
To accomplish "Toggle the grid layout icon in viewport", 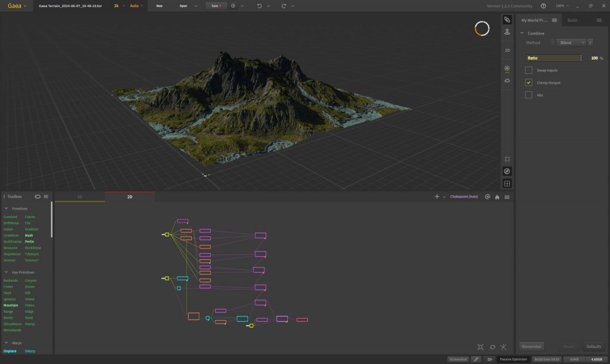I will coord(507,183).
